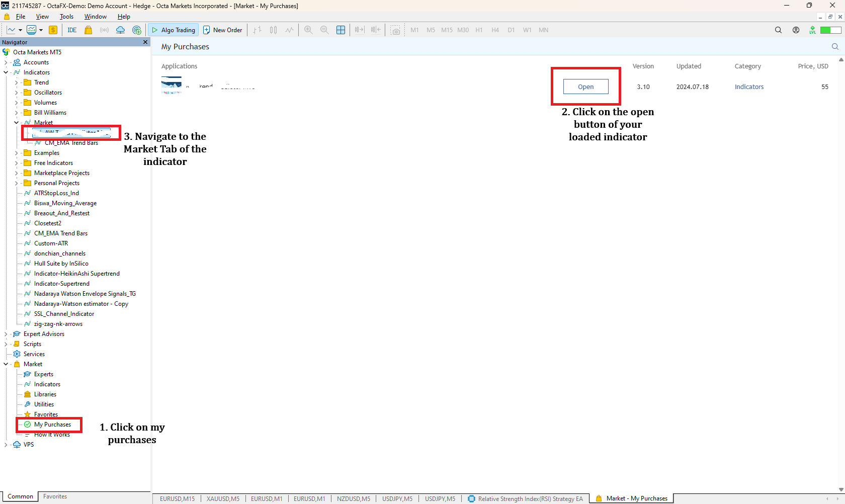Open the new chart icon in toolbar
The width and height of the screenshot is (845, 504).
pos(11,30)
